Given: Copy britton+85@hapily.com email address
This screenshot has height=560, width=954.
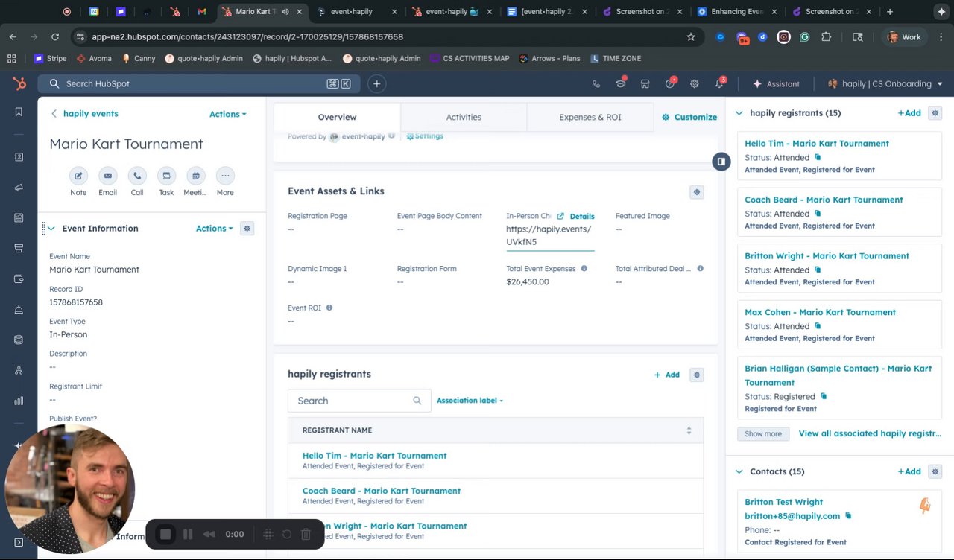Looking at the screenshot, I should [848, 516].
